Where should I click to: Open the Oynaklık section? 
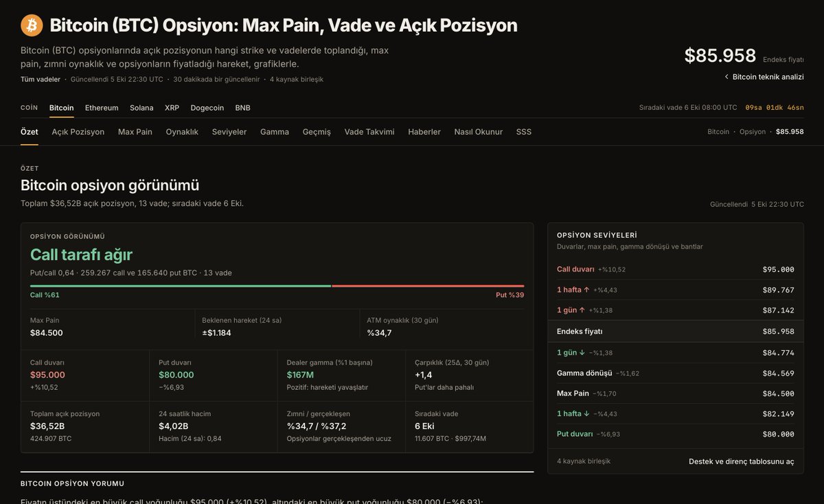pos(182,132)
